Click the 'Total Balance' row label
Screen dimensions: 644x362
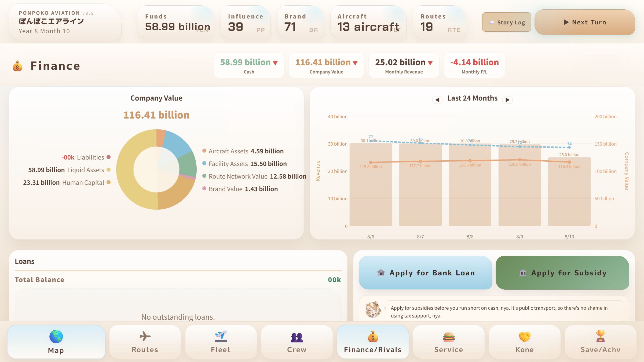39,280
